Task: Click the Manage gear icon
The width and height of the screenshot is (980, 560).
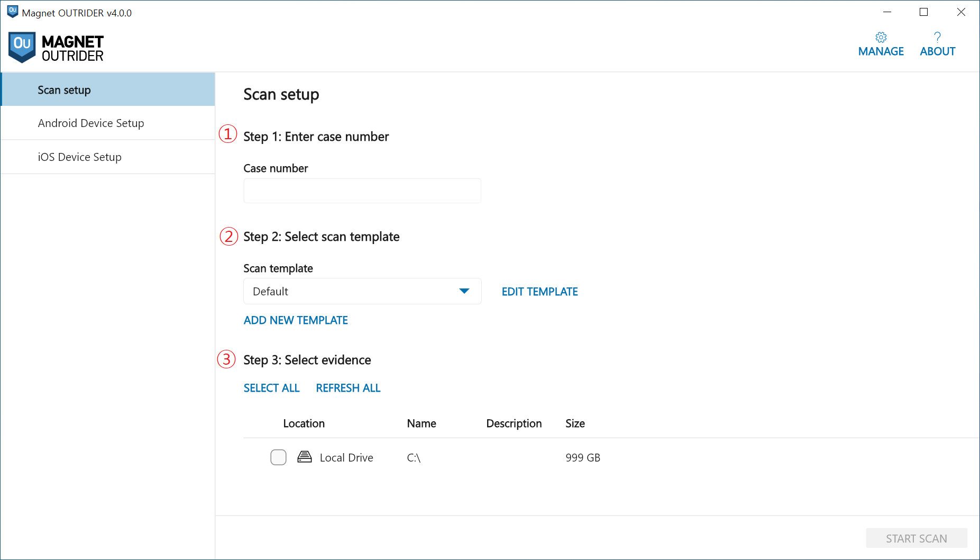Action: point(881,37)
